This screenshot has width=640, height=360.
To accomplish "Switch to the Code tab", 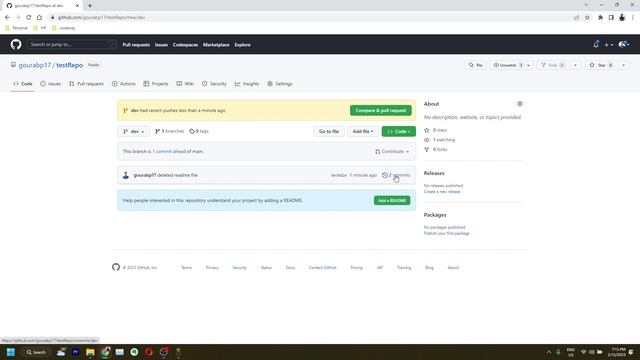I will coord(22,84).
